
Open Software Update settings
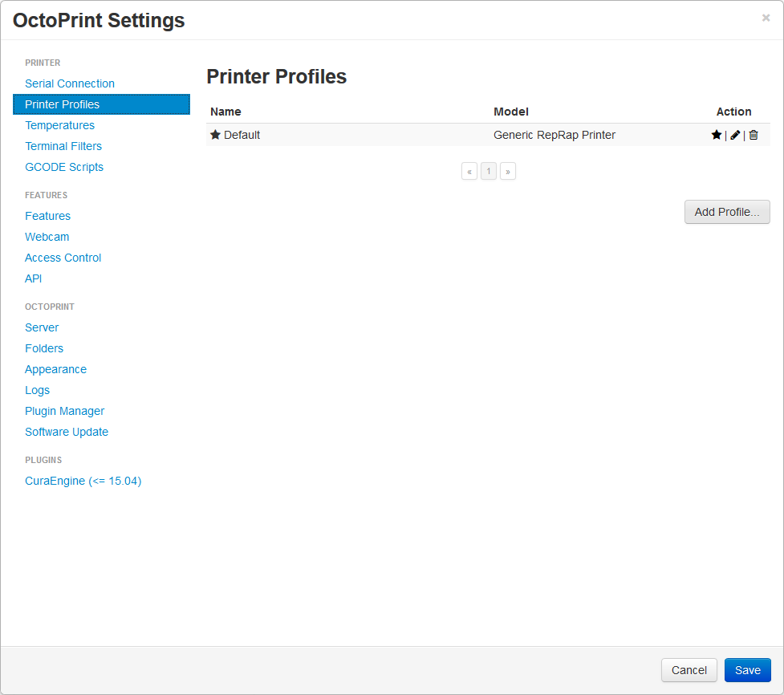[x=67, y=432]
